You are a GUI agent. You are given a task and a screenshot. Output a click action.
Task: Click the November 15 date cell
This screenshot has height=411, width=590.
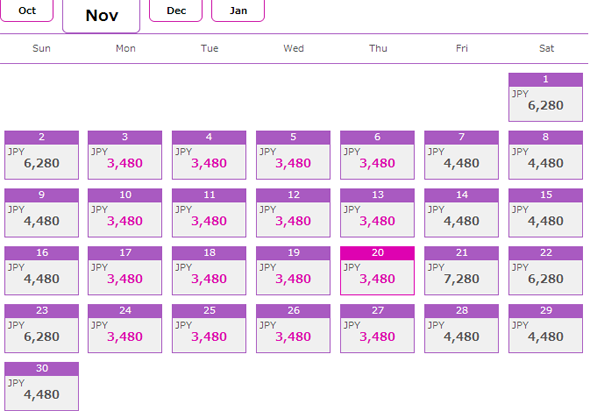pyautogui.click(x=546, y=213)
